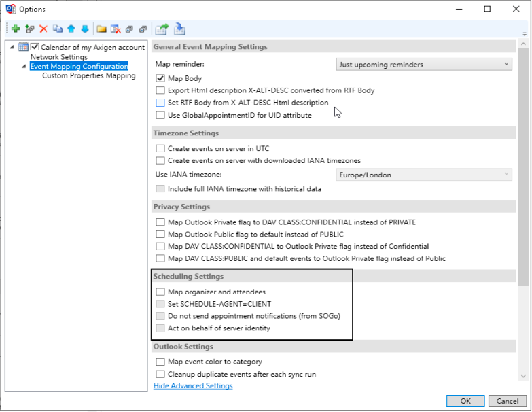The height and width of the screenshot is (412, 532).
Task: Click Options window app icon in title bar
Action: pyautogui.click(x=10, y=9)
